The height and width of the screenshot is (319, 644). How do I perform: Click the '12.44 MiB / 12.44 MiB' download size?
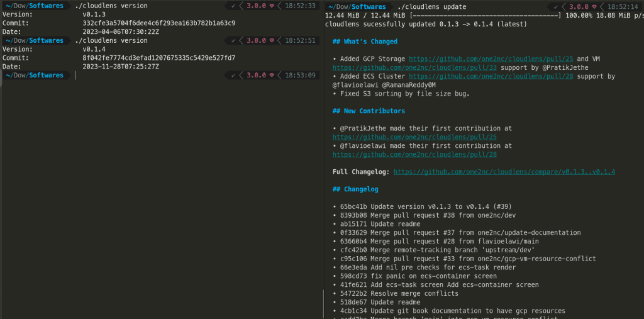365,16
